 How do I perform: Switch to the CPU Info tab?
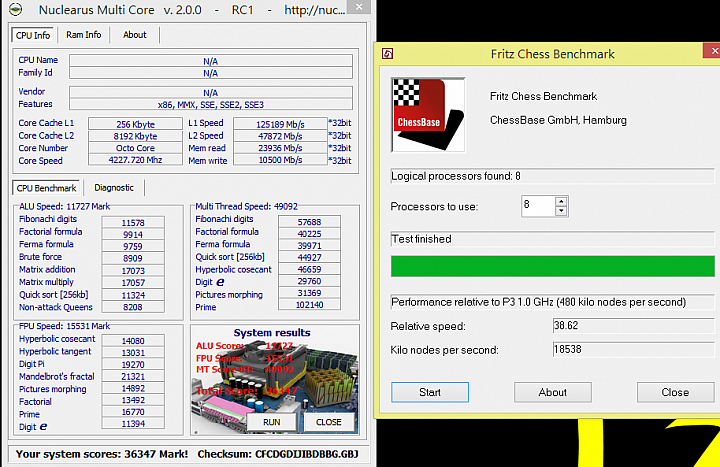tap(33, 35)
